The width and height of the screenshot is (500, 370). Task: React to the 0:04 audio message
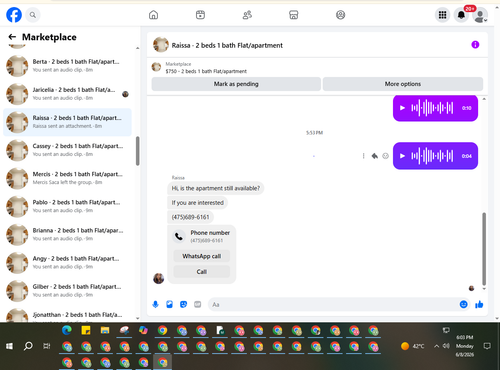click(x=385, y=156)
